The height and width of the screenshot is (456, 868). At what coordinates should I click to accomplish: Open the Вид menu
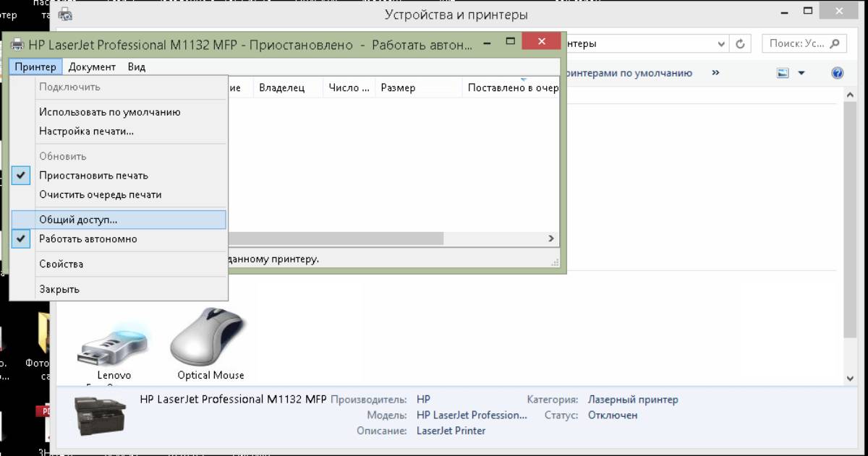pyautogui.click(x=137, y=67)
